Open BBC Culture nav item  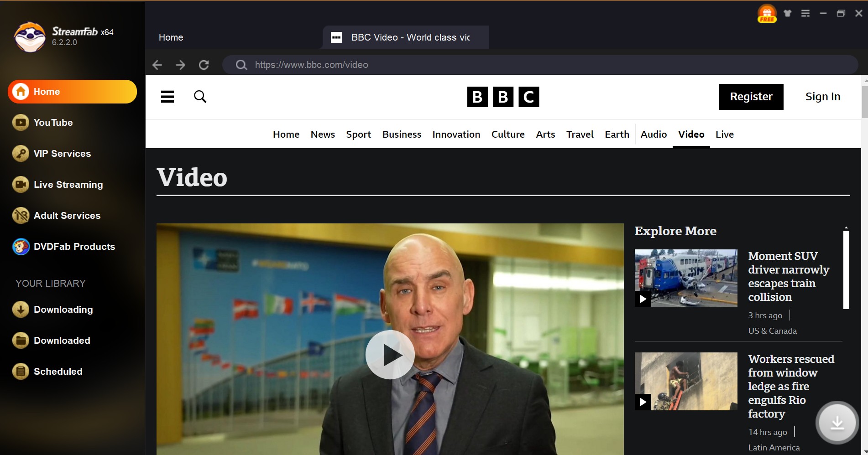coord(508,134)
